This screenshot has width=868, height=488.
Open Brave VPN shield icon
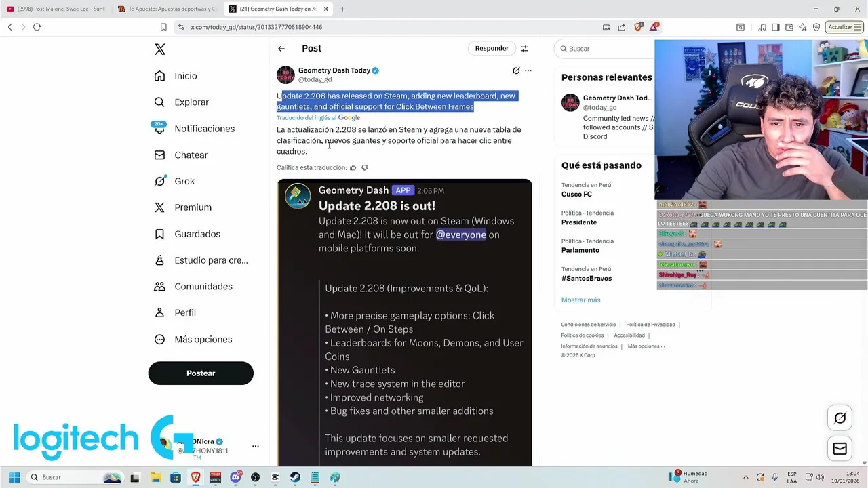816,27
